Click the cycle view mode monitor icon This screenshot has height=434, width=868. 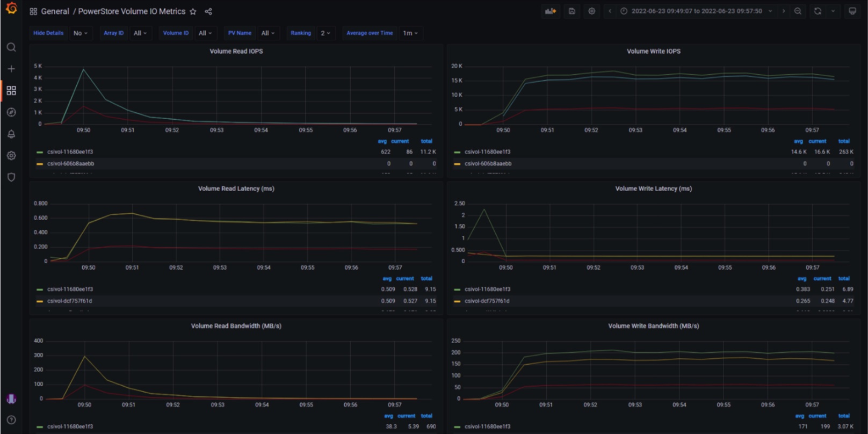point(852,11)
